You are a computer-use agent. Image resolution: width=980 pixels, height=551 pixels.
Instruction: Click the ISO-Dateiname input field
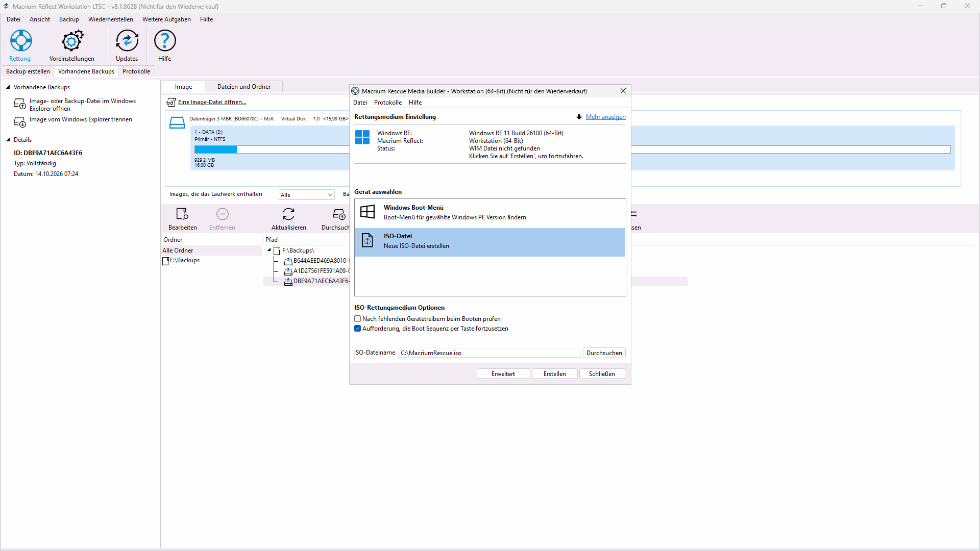tap(489, 353)
